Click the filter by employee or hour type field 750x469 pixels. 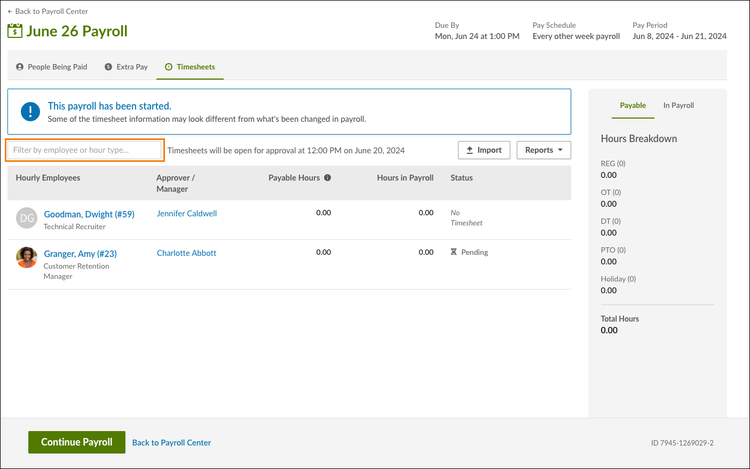pyautogui.click(x=85, y=150)
